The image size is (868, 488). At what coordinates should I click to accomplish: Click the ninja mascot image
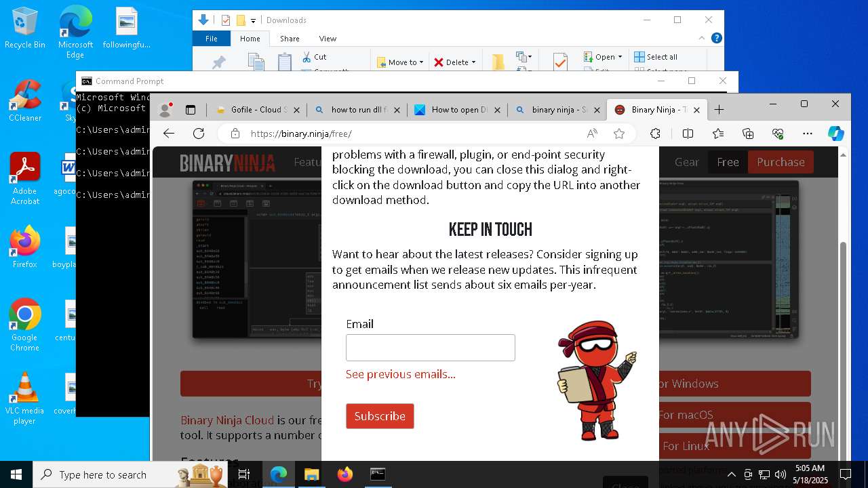point(596,380)
